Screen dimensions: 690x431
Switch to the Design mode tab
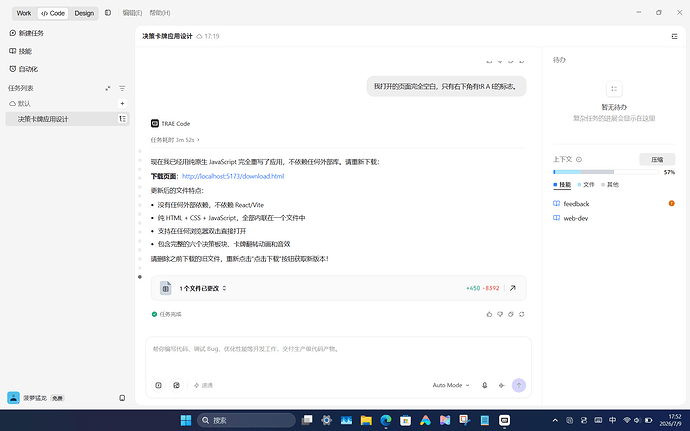(x=84, y=13)
